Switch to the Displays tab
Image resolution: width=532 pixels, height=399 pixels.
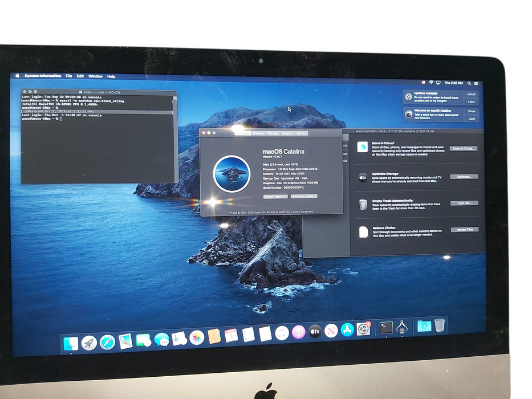click(x=258, y=133)
